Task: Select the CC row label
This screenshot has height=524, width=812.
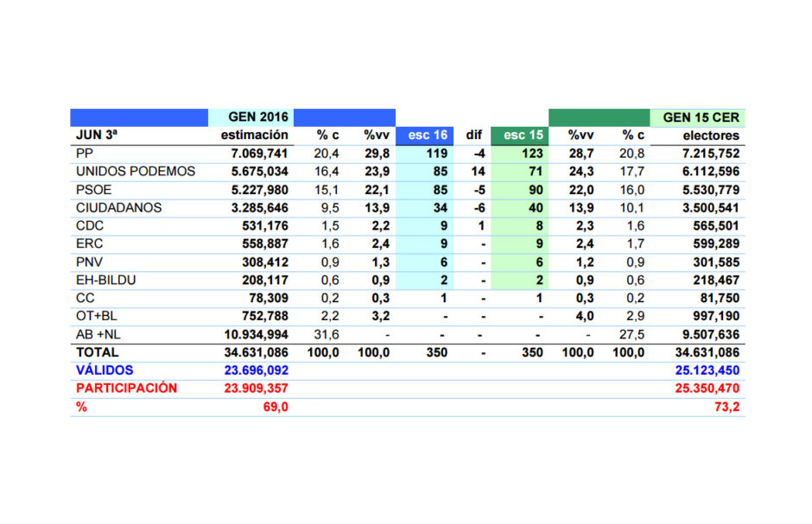Action: pyautogui.click(x=85, y=299)
